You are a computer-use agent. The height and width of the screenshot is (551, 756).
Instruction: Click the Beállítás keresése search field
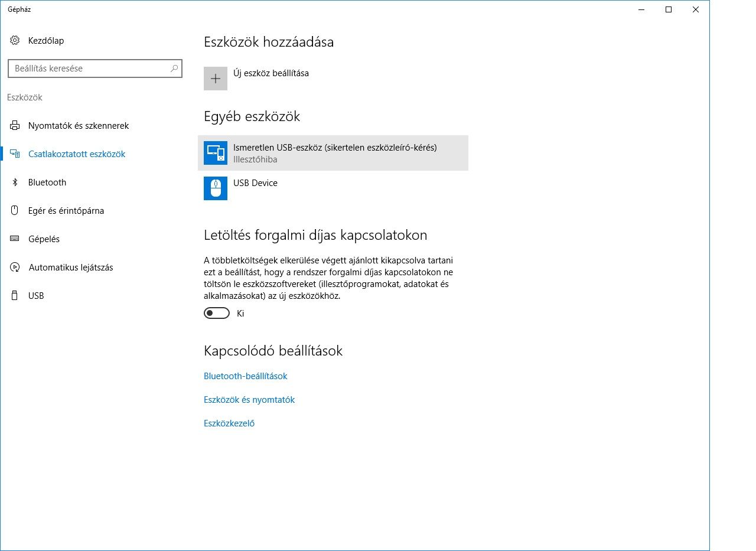click(95, 69)
